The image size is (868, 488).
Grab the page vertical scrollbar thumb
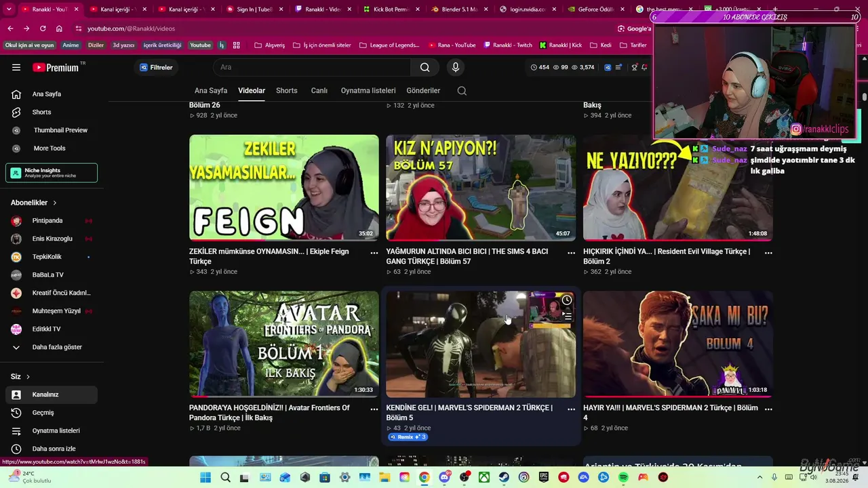pyautogui.click(x=865, y=98)
